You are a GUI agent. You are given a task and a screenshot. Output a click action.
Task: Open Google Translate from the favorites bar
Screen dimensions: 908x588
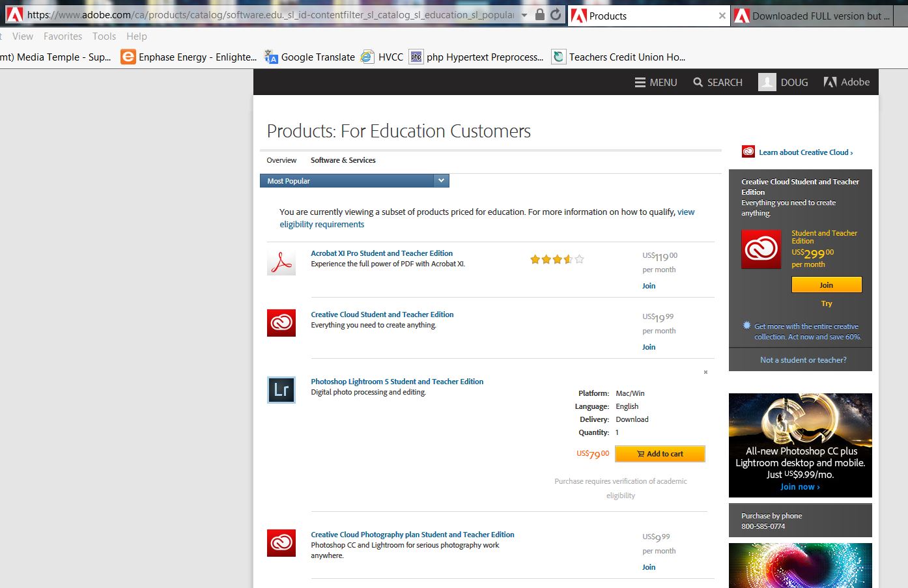tap(271, 57)
